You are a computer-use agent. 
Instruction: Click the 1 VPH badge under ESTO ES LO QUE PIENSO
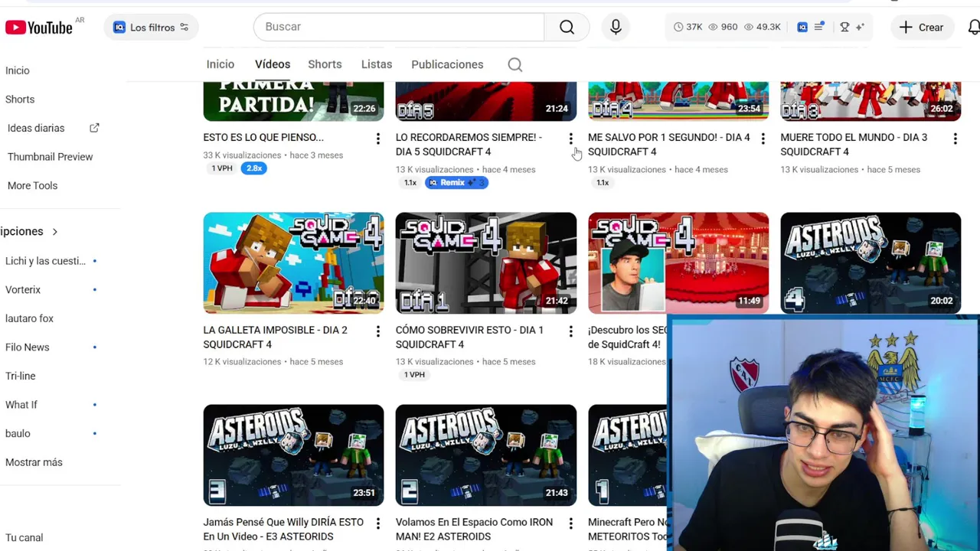tap(222, 168)
